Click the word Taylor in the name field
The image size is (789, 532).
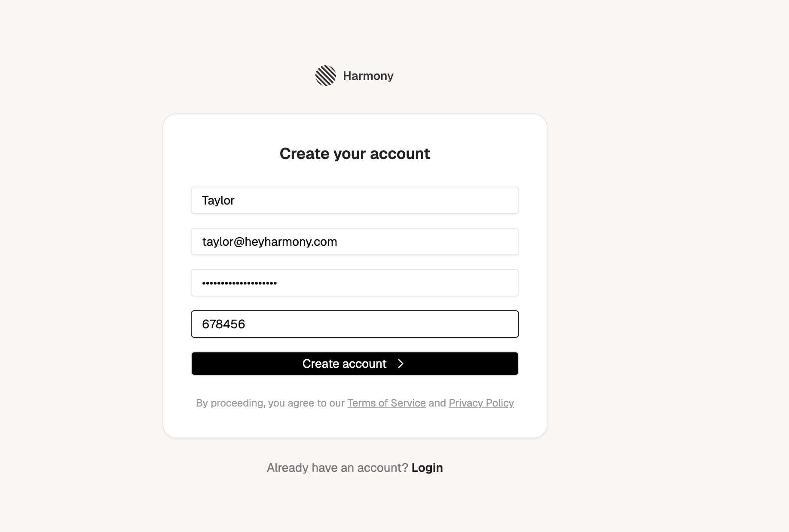(218, 200)
